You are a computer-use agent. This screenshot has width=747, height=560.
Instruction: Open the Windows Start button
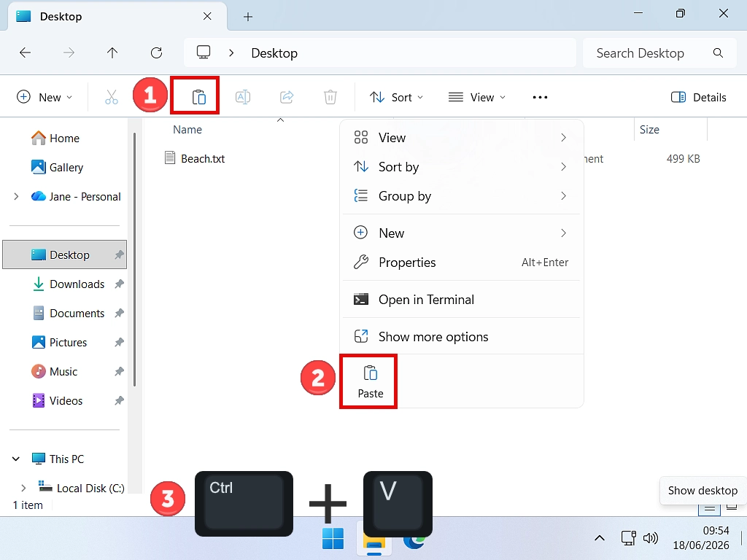[333, 539]
